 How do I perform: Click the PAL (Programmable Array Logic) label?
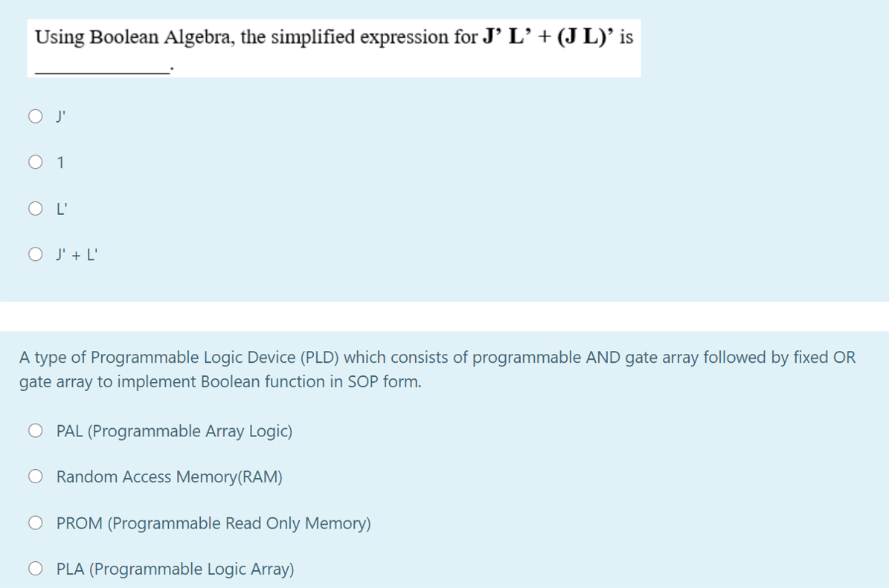tap(173, 430)
